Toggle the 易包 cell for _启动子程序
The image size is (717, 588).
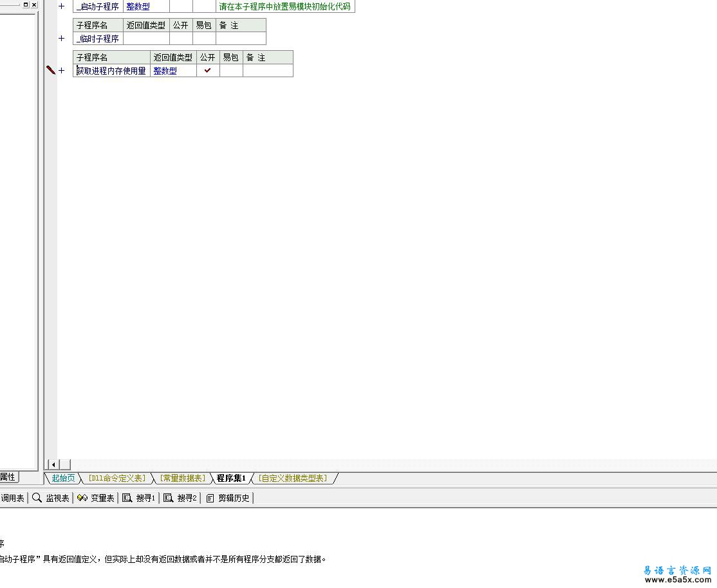click(x=204, y=6)
